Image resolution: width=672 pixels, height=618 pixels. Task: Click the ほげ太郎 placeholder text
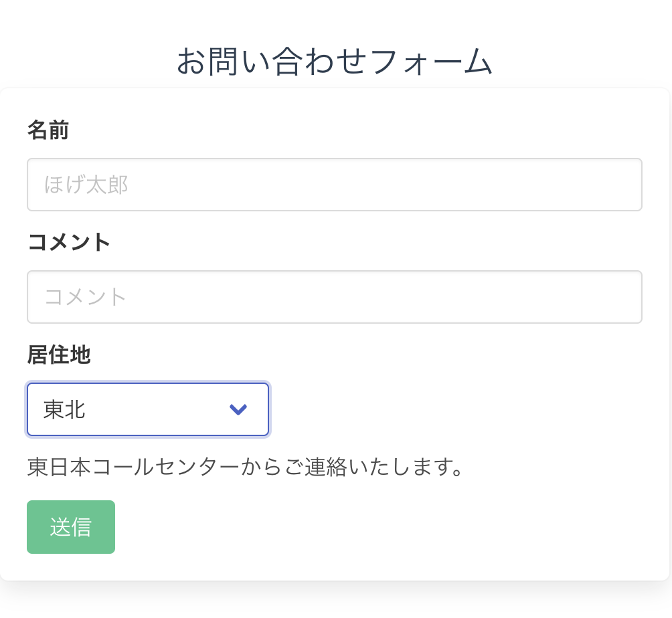tap(86, 185)
